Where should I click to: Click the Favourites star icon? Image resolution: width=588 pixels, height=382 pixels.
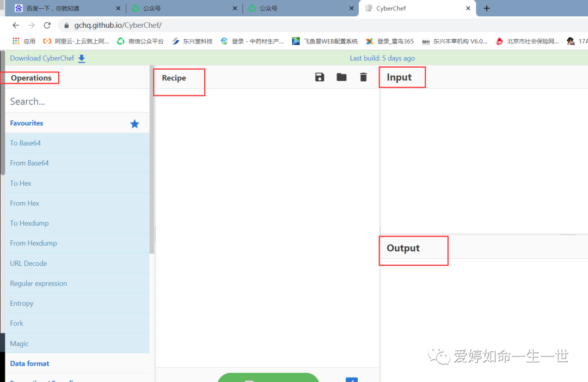pyautogui.click(x=134, y=124)
